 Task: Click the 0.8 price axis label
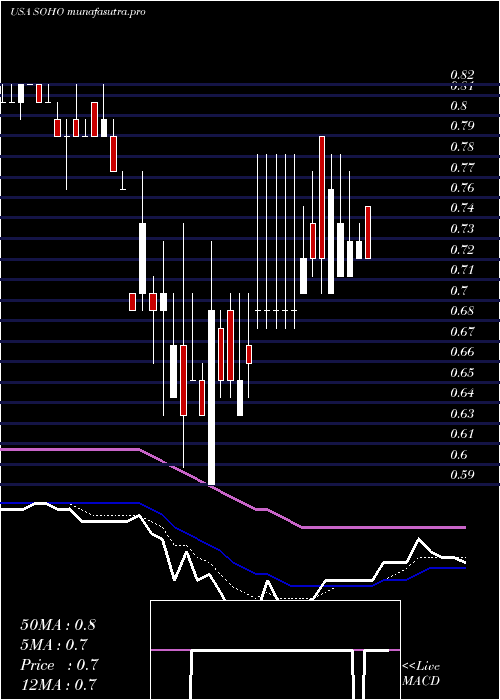459,106
